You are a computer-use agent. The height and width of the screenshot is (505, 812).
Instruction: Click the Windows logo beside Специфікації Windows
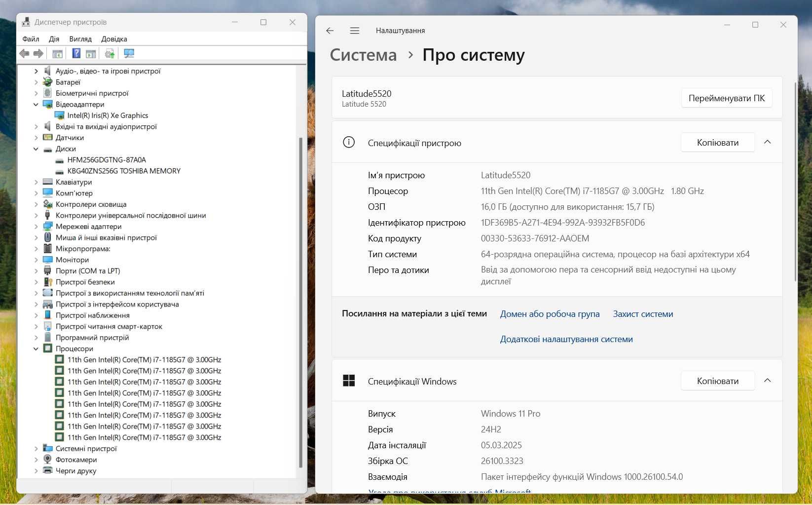click(349, 381)
